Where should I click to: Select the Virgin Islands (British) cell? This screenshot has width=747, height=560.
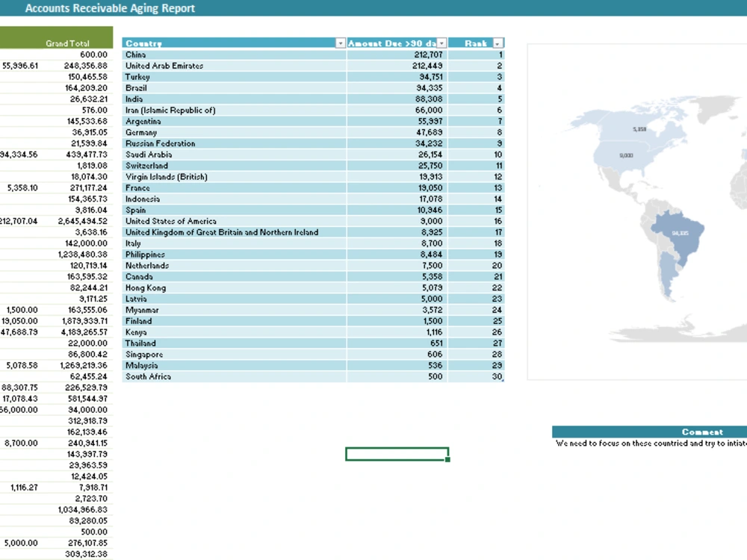pyautogui.click(x=234, y=177)
